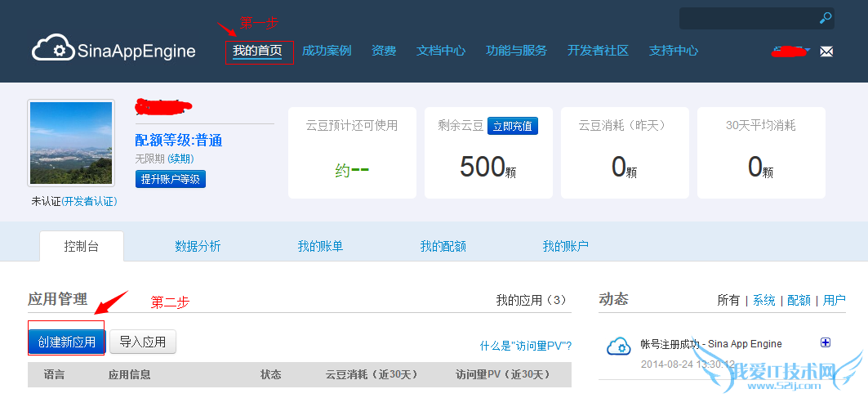This screenshot has height=398, width=868.
Task: Expand the account name dropdown arrow
Action: (808, 51)
